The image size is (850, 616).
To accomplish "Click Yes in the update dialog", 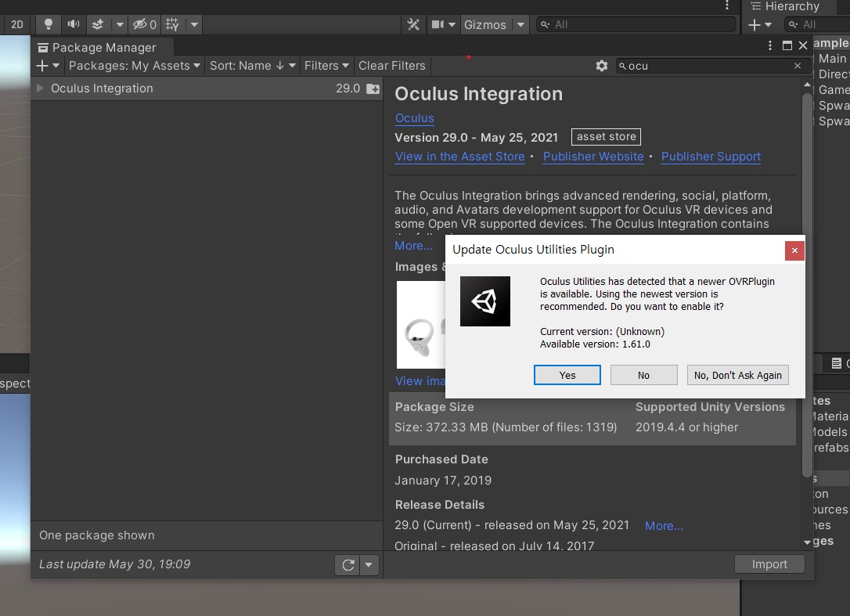I will tap(567, 375).
